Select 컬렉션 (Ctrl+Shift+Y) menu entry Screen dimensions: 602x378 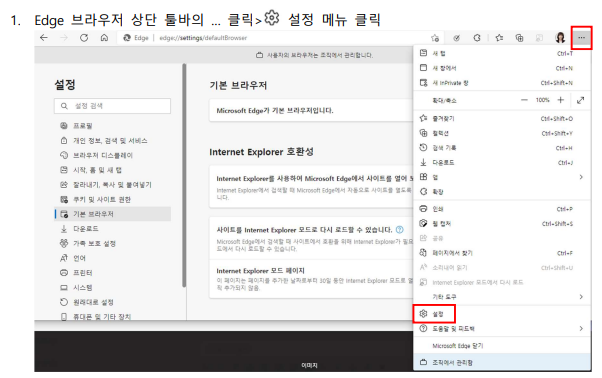click(502, 133)
